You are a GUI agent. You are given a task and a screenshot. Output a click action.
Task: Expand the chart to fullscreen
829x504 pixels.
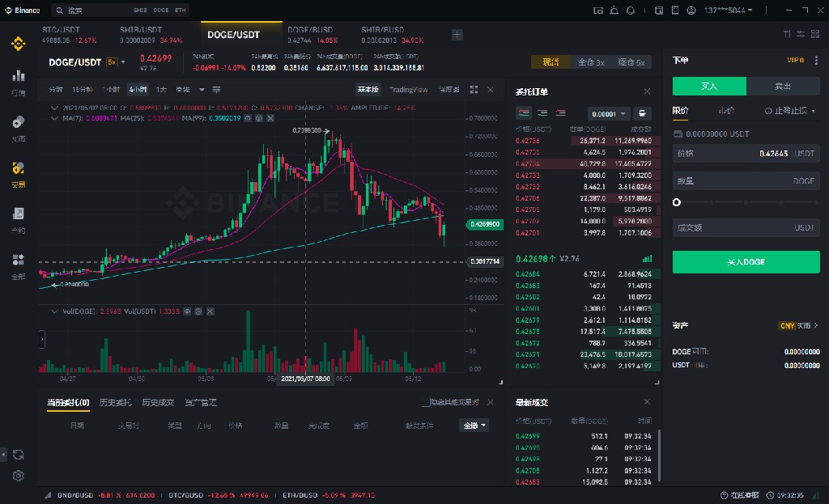(x=474, y=89)
